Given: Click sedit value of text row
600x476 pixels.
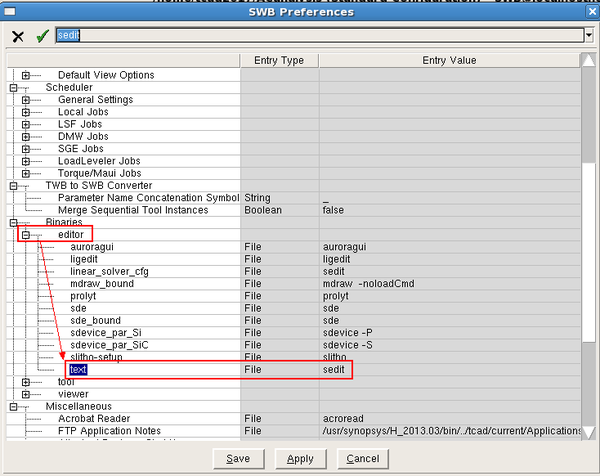Looking at the screenshot, I should [x=333, y=370].
